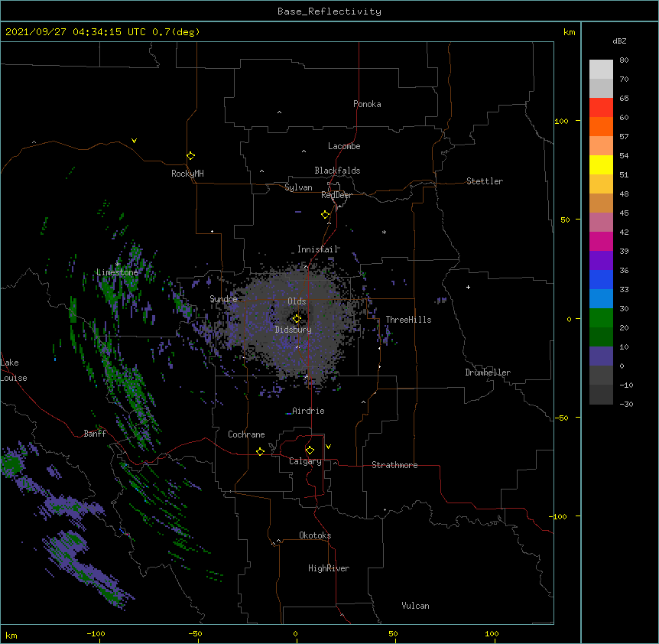Click the 0 tick on the bottom axis
The image size is (659, 644).
point(295,633)
